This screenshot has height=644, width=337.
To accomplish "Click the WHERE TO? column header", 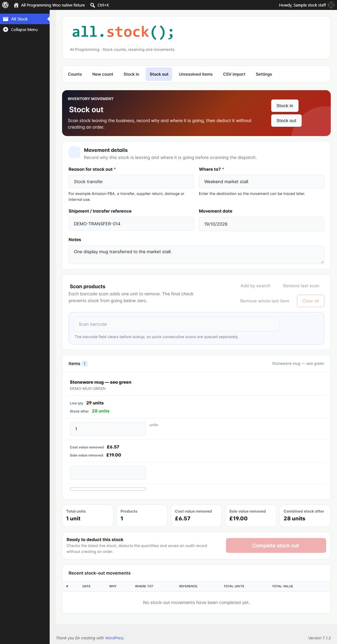I will click(144, 586).
